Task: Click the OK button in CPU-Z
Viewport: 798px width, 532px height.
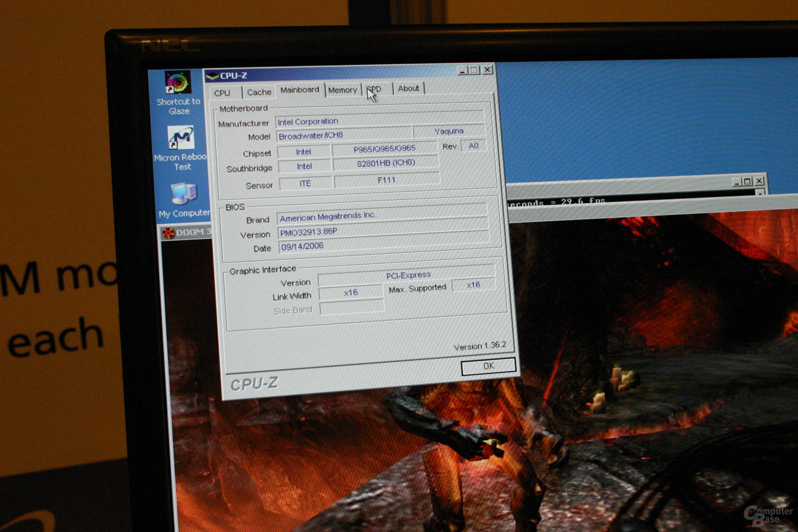Action: 488,366
